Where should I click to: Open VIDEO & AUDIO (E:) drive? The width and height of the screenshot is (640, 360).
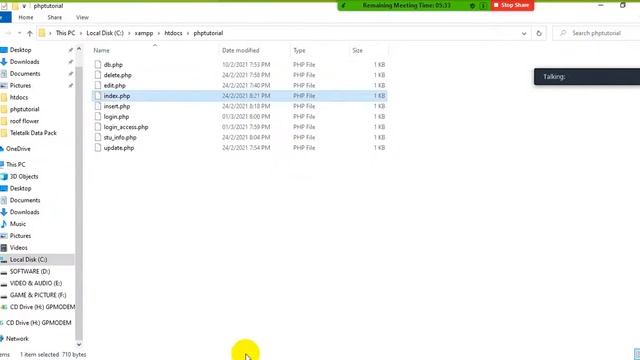tap(36, 283)
